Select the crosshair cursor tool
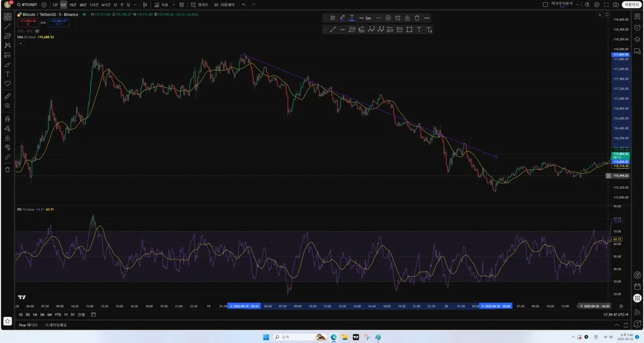This screenshot has height=343, width=644. coord(8,16)
